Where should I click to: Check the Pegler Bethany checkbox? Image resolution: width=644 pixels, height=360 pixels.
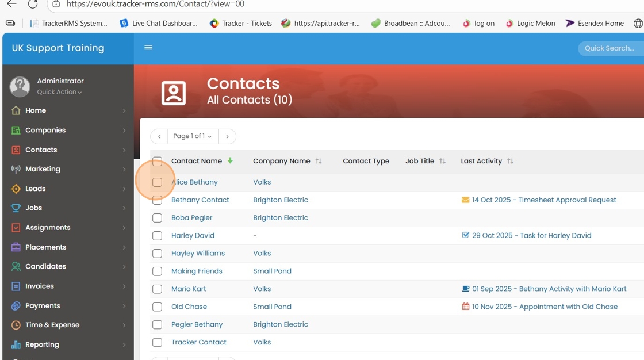pos(158,325)
